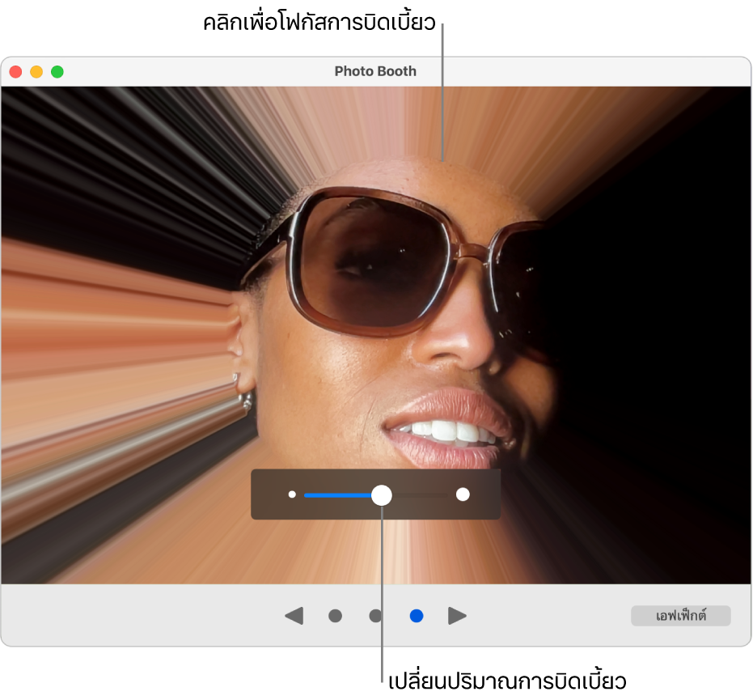Click the เอฟเฟ็กต์ button
This screenshot has width=753, height=700.
pyautogui.click(x=680, y=616)
